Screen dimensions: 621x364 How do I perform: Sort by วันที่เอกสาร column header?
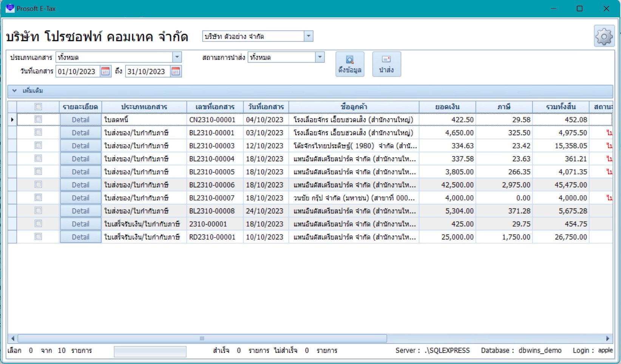[266, 107]
